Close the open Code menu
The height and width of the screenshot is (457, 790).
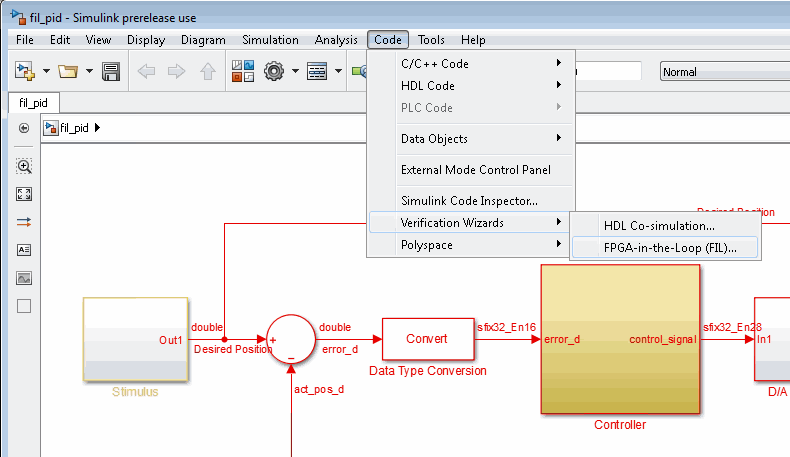coord(388,40)
